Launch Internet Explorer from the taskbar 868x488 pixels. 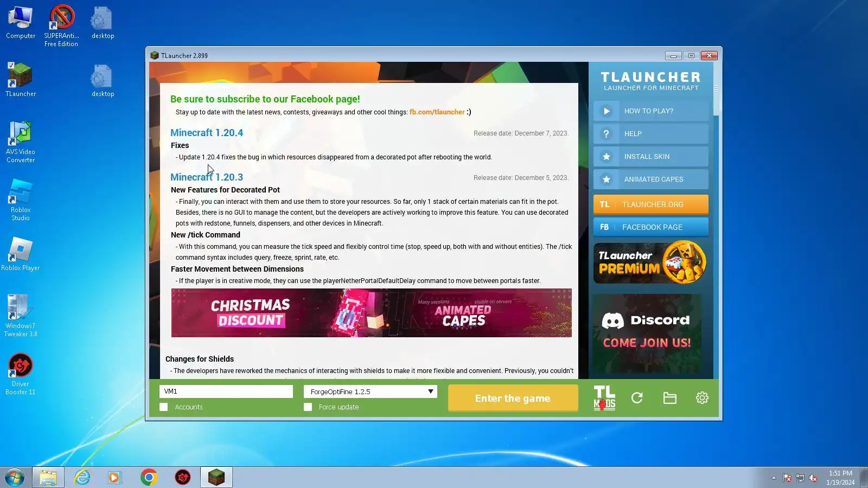(82, 478)
